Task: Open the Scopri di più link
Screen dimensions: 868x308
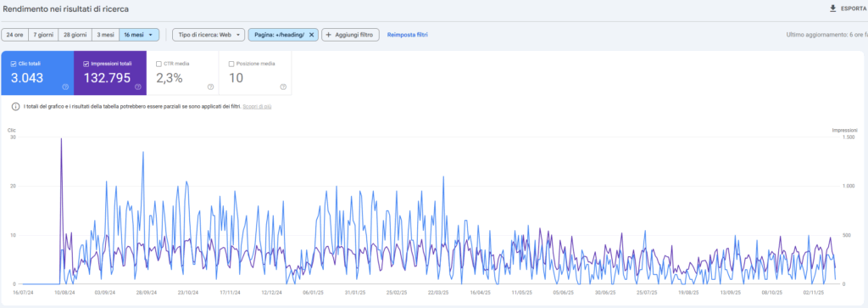Action: click(257, 106)
